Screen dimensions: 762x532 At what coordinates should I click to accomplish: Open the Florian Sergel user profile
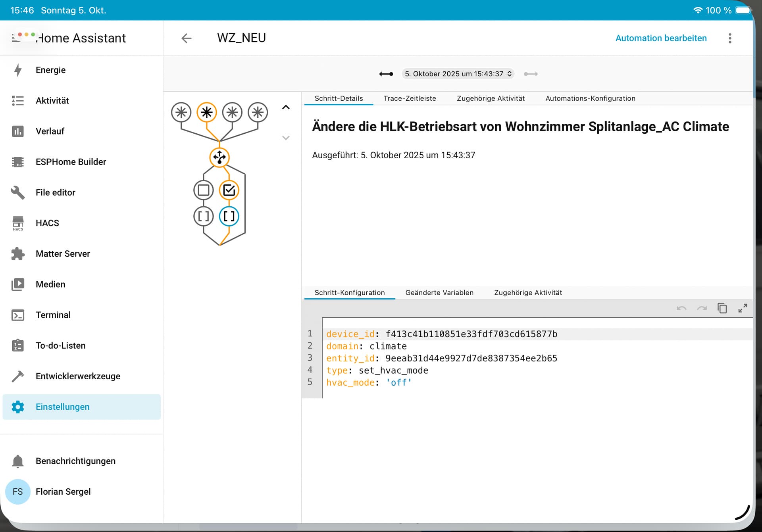[63, 492]
